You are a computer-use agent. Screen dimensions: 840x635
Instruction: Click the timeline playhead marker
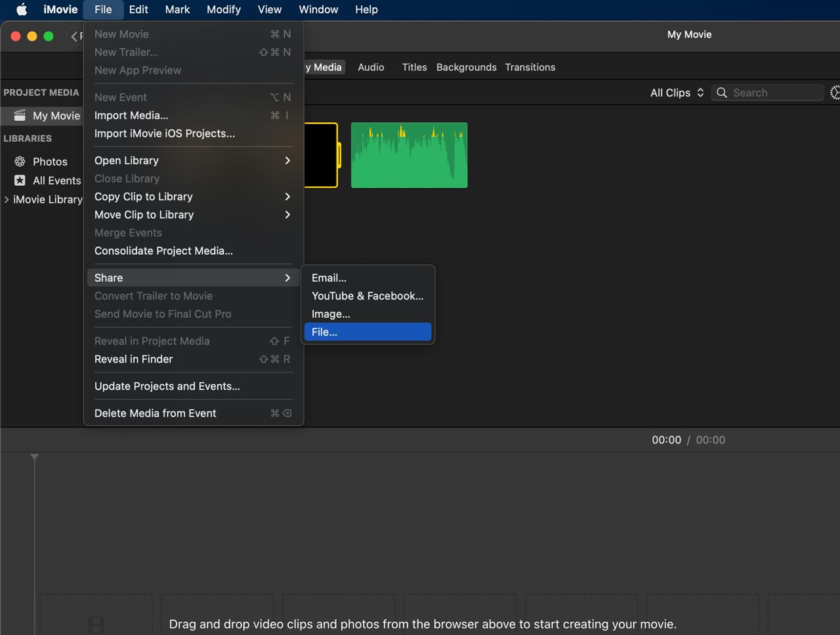pos(35,456)
